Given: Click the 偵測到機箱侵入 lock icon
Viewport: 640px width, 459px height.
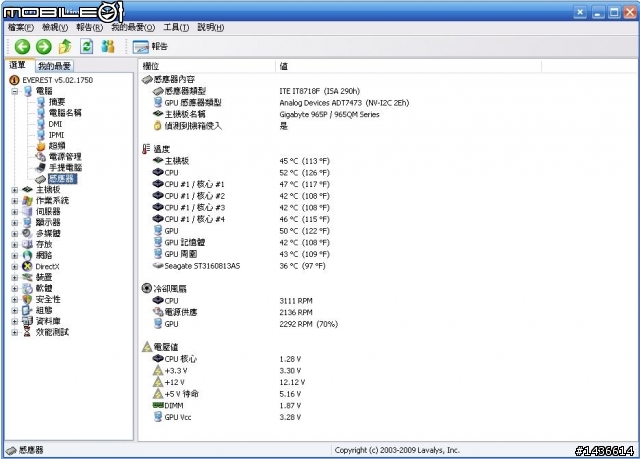Looking at the screenshot, I should pyautogui.click(x=158, y=126).
